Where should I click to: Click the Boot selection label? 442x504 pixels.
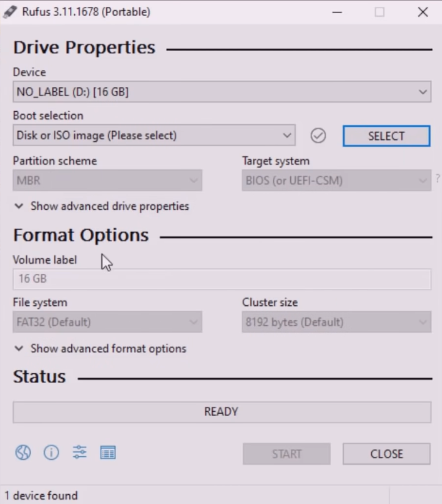pos(48,116)
